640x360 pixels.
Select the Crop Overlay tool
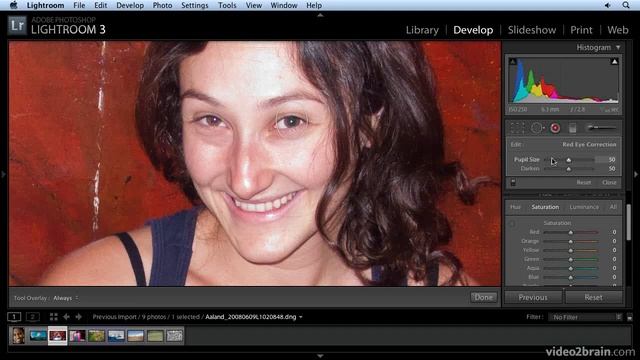click(517, 128)
